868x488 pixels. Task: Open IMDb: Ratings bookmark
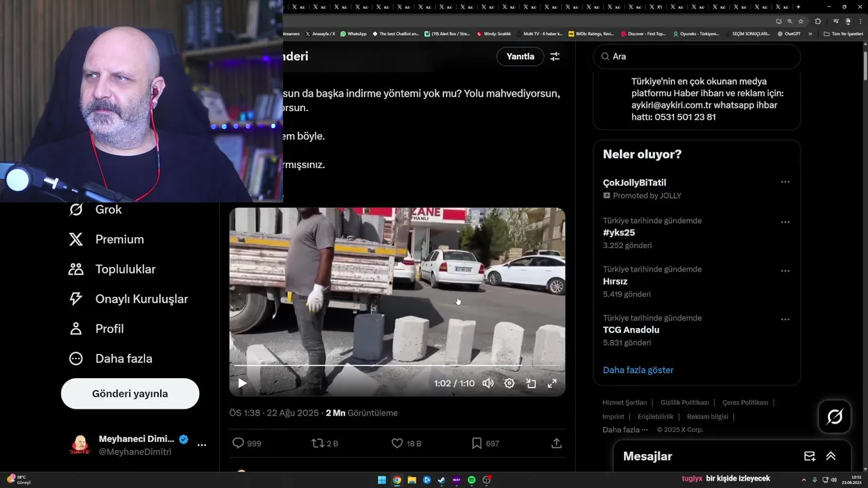coord(591,34)
